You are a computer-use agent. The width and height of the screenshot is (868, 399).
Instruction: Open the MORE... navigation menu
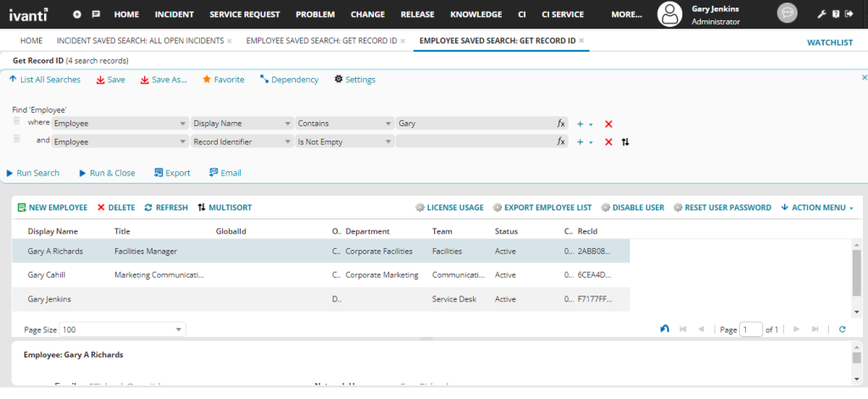(x=626, y=14)
